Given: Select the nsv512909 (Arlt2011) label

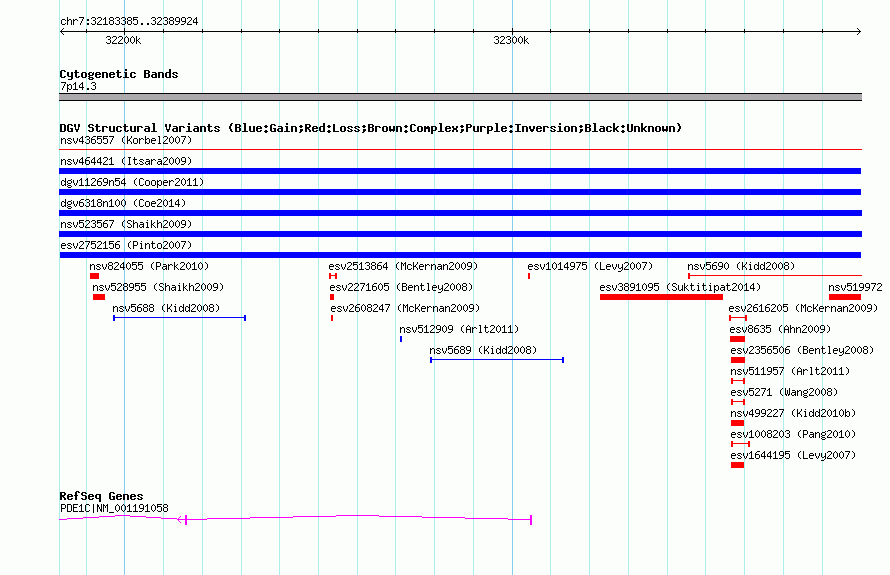Looking at the screenshot, I should (459, 329).
